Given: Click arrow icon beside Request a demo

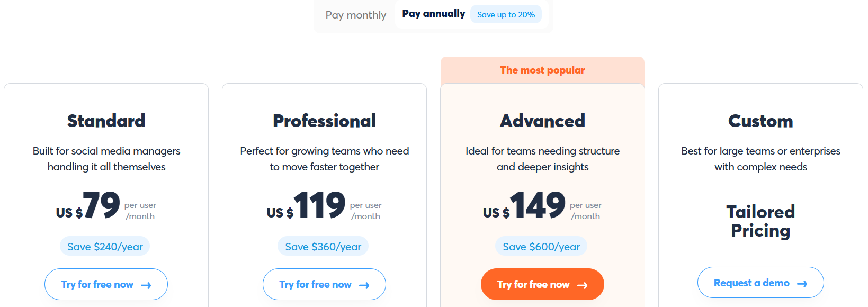Looking at the screenshot, I should [x=802, y=284].
